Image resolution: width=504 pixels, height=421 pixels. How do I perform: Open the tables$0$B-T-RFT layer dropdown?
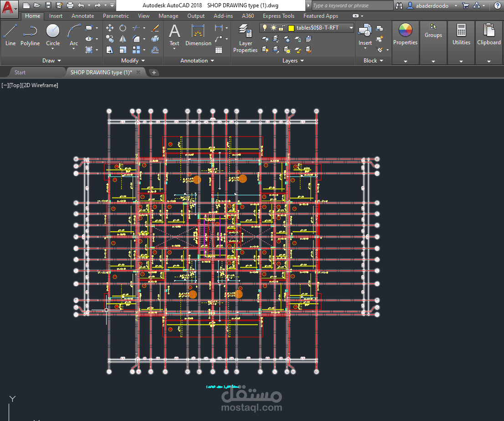[x=351, y=28]
